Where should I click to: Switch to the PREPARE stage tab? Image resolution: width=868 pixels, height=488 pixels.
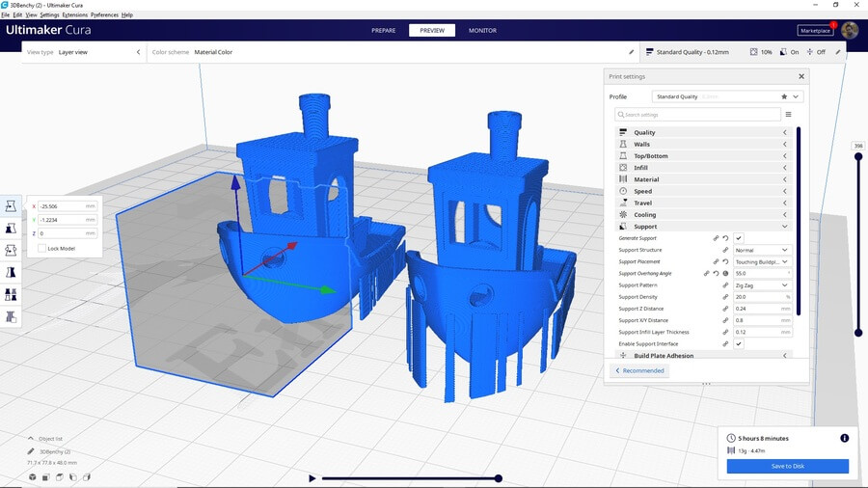(383, 30)
